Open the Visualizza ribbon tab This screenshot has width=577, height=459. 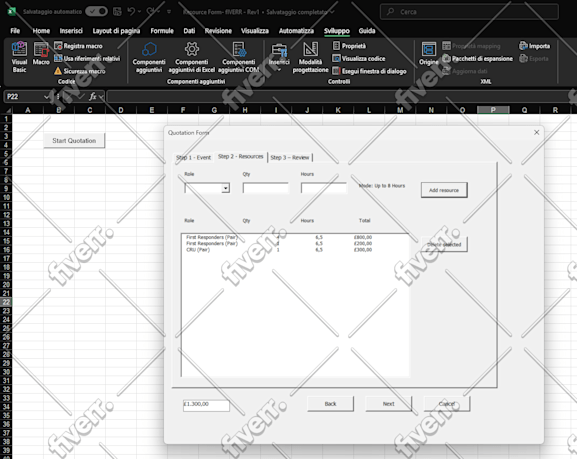(x=255, y=31)
